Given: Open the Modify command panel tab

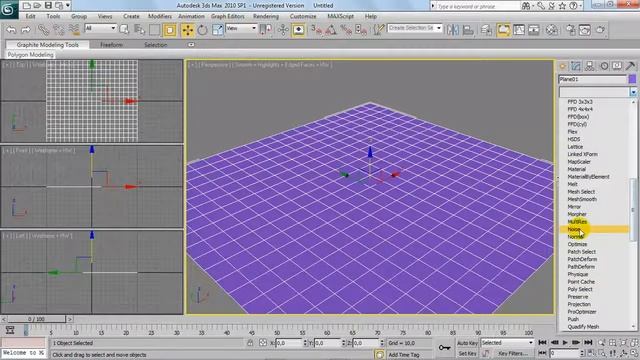Looking at the screenshot, I should click(576, 66).
